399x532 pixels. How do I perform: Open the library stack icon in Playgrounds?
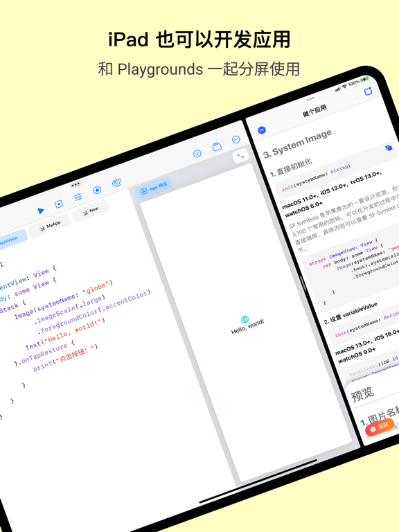(217, 147)
